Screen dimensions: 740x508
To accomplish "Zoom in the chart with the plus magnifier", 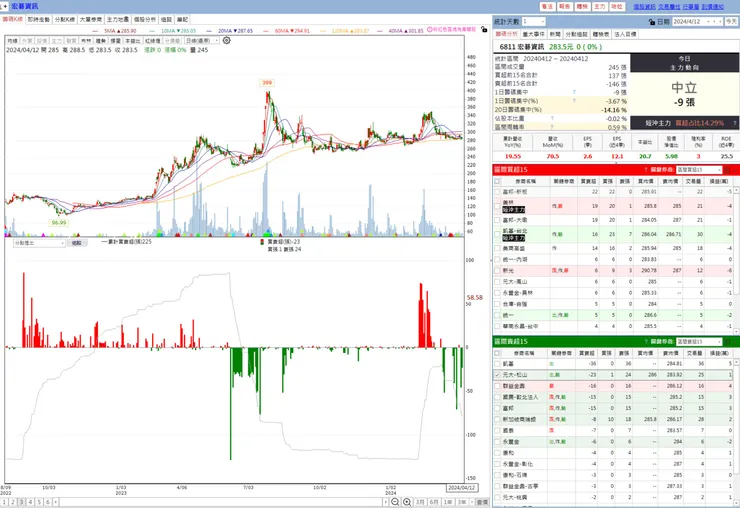I will point(407,502).
